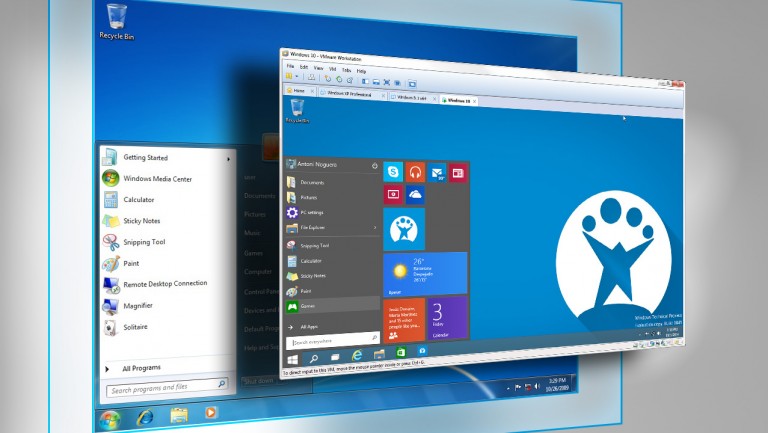The height and width of the screenshot is (433, 768).
Task: Select the Windows XP Professional tab
Action: [348, 94]
